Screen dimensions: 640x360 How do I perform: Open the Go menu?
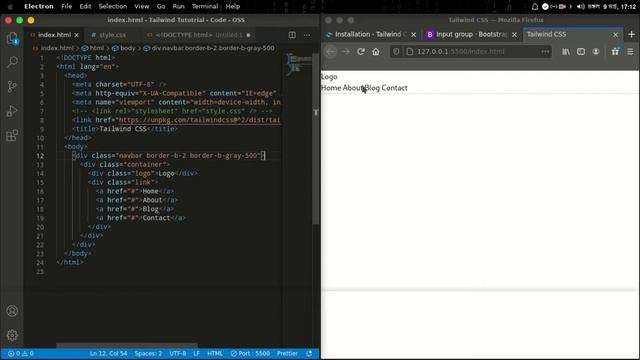click(161, 7)
